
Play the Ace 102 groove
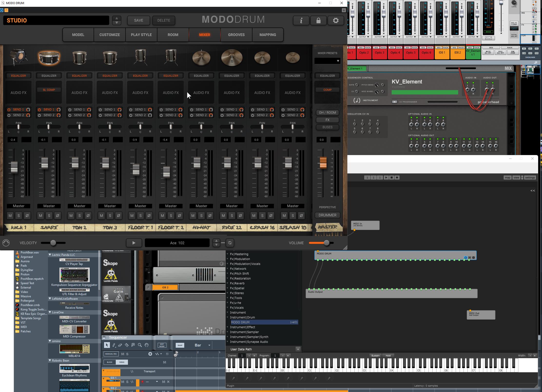[134, 243]
